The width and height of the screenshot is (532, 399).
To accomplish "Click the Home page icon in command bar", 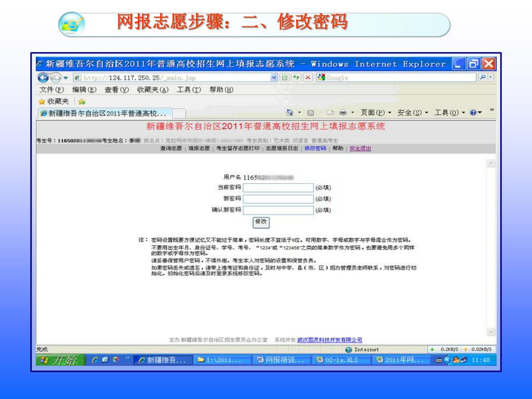I will coord(289,112).
